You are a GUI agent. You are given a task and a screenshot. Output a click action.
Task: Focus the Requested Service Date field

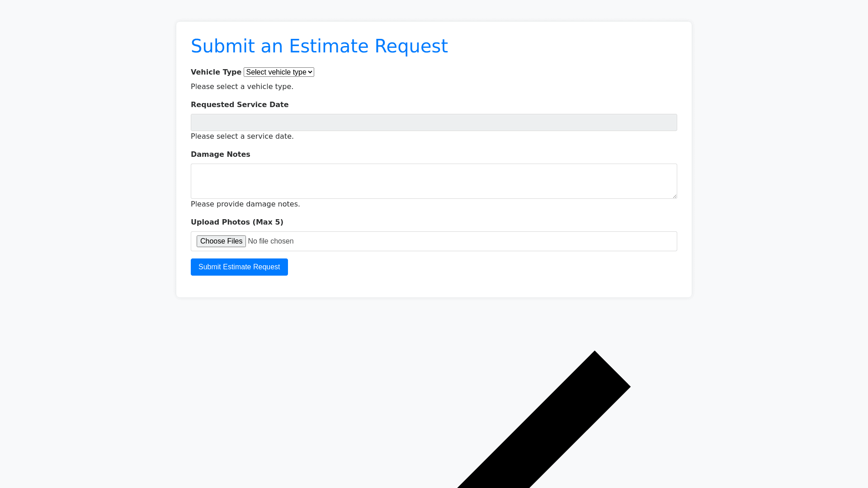[434, 122]
